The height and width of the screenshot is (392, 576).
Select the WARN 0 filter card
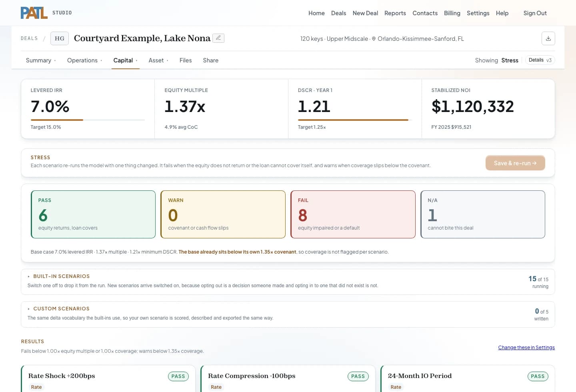click(223, 214)
